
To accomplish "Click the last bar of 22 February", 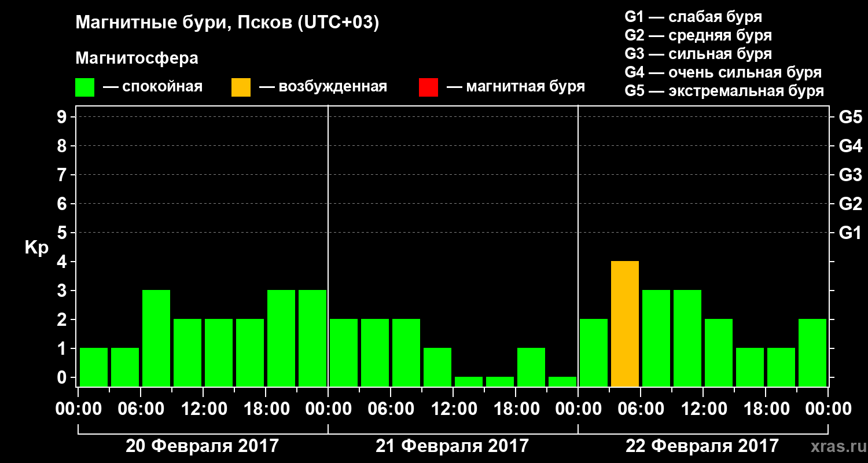I will tap(812, 352).
